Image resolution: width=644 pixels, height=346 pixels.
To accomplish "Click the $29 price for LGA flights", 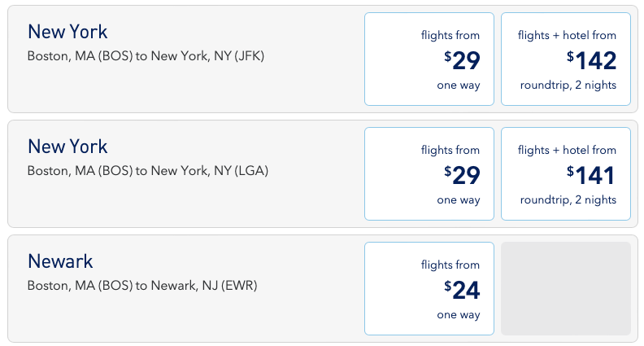I will (x=463, y=175).
